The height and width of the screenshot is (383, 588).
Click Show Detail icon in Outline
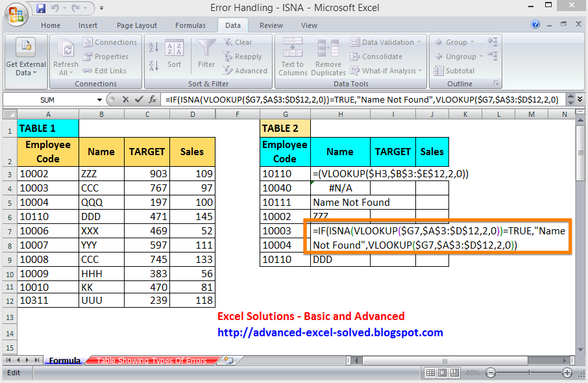pos(493,42)
